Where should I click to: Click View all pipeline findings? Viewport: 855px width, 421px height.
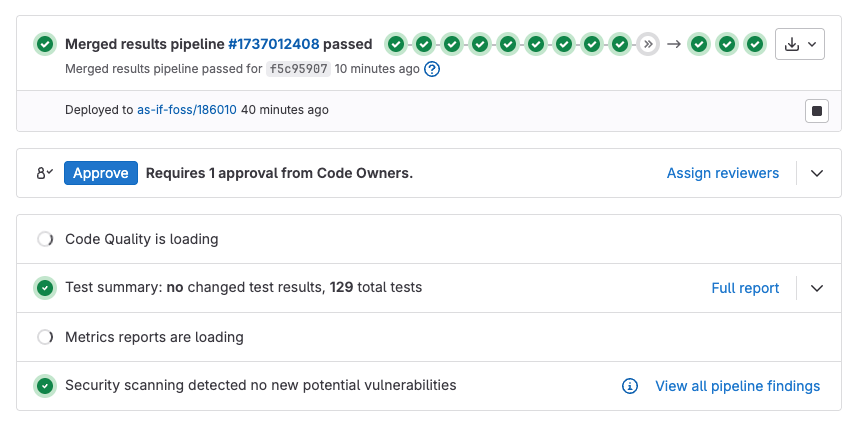737,386
